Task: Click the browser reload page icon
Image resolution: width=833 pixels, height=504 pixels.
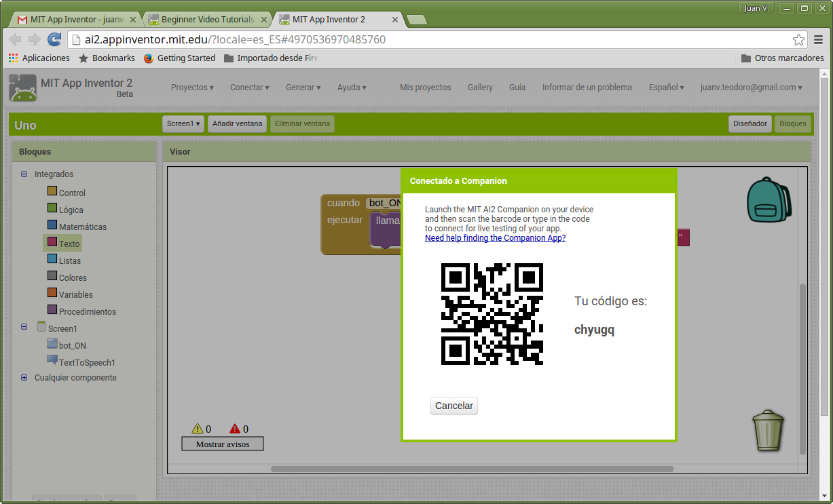Action: (54, 39)
